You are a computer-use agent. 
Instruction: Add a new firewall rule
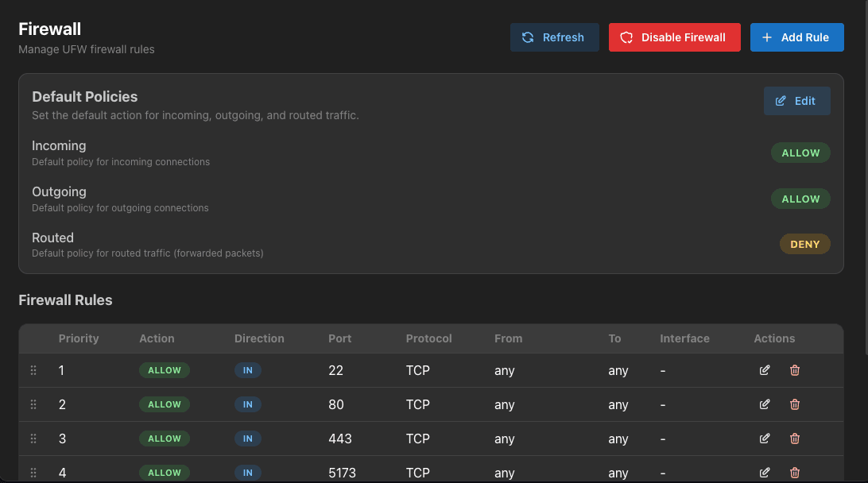click(796, 37)
